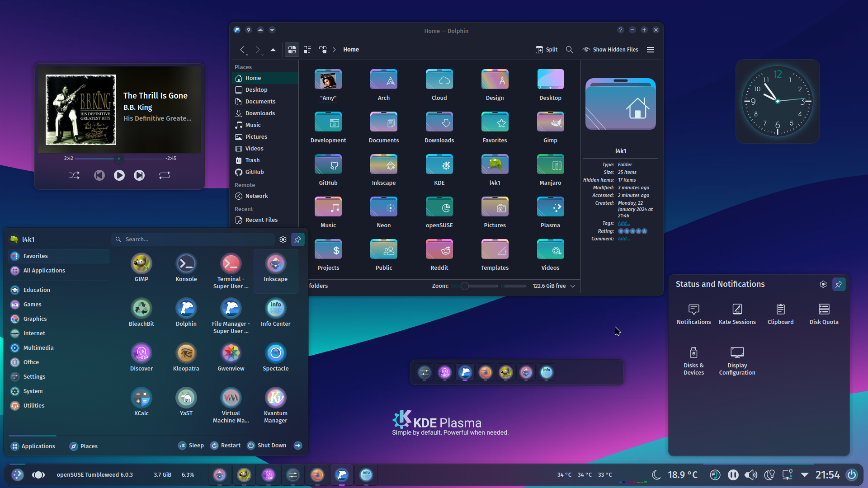The image size is (868, 488).
Task: Click Add comment link in info panel
Action: click(624, 239)
